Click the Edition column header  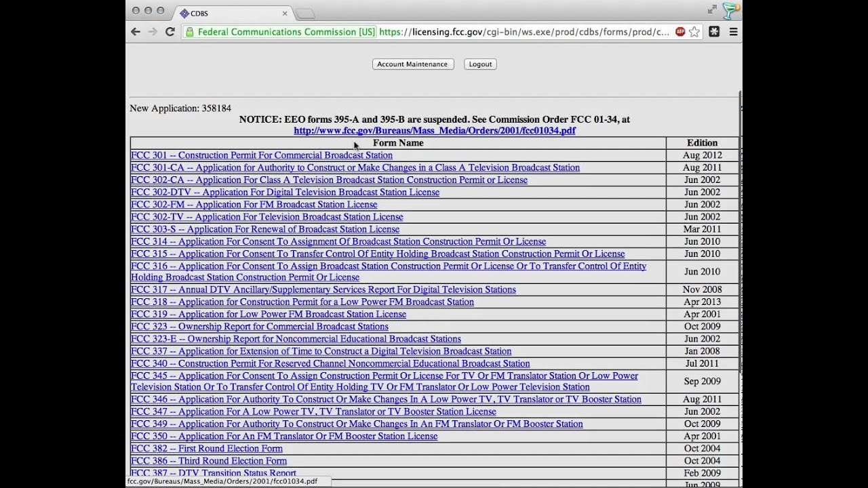(702, 143)
